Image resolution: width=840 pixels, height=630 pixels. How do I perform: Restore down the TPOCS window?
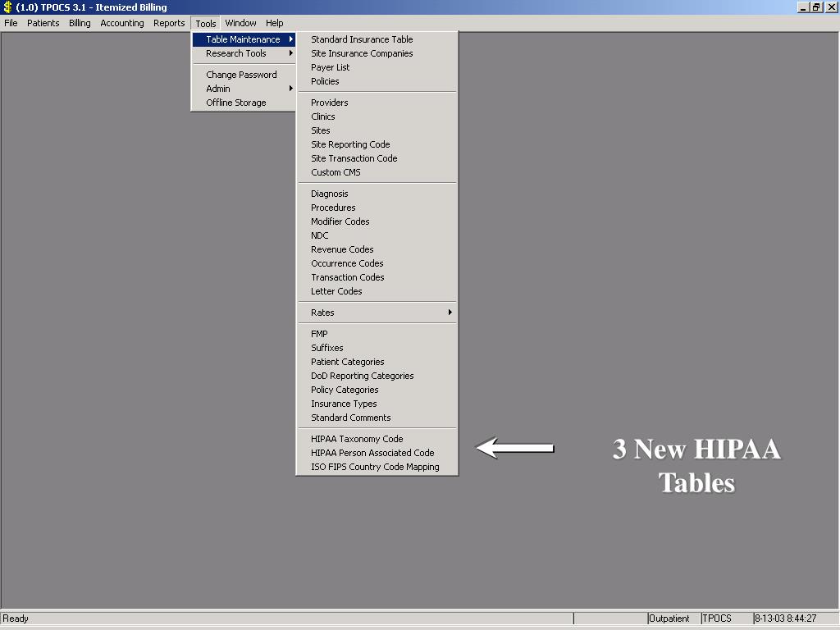coord(815,7)
